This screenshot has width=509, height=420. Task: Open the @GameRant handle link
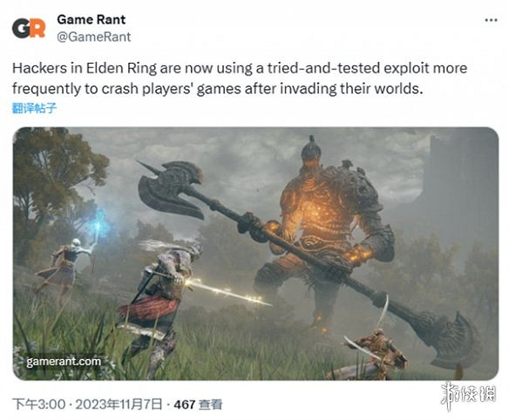(x=94, y=37)
